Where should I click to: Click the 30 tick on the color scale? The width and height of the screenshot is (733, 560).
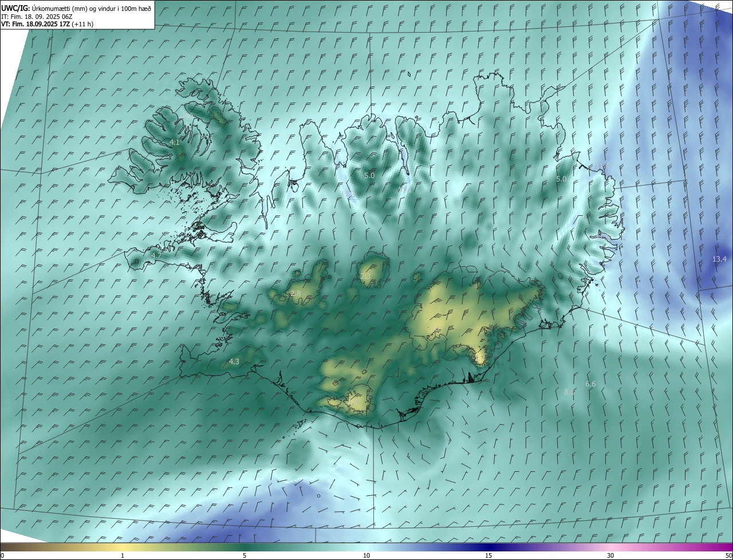(x=610, y=556)
